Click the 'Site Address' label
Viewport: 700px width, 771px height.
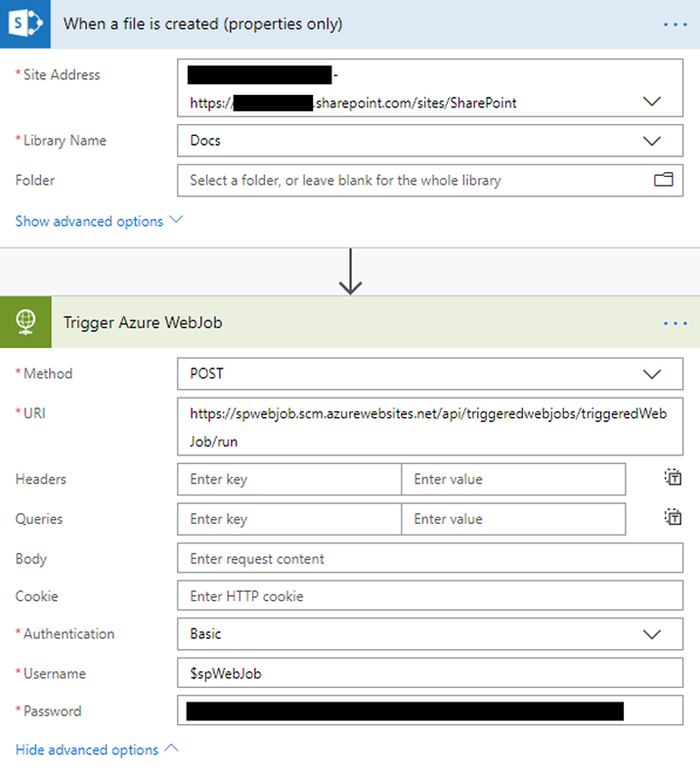[62, 74]
